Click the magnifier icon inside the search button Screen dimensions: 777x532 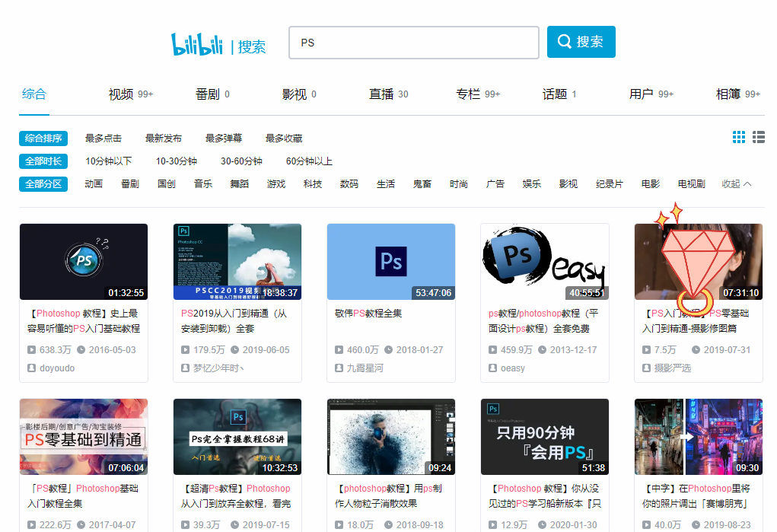(564, 42)
